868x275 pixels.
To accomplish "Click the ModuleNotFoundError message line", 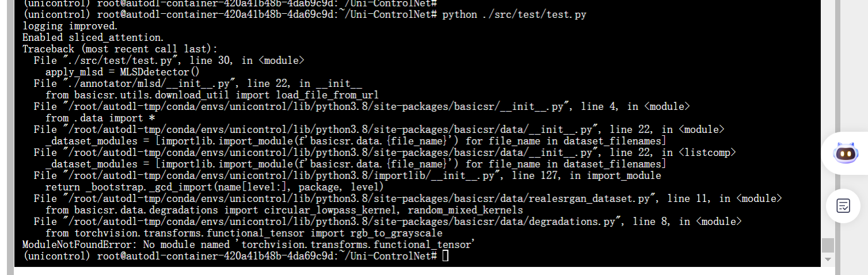I will 248,245.
